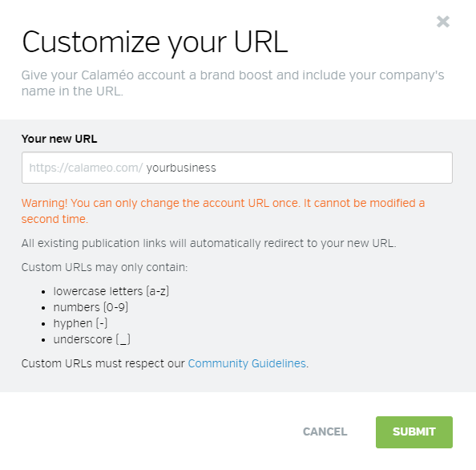Click the orange 'second time.' warning line
This screenshot has width=476, height=470.
tap(55, 219)
